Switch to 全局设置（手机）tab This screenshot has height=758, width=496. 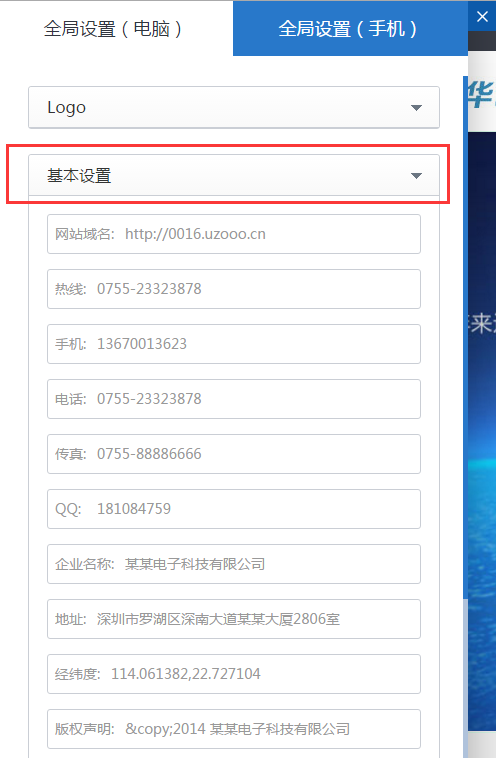click(350, 29)
